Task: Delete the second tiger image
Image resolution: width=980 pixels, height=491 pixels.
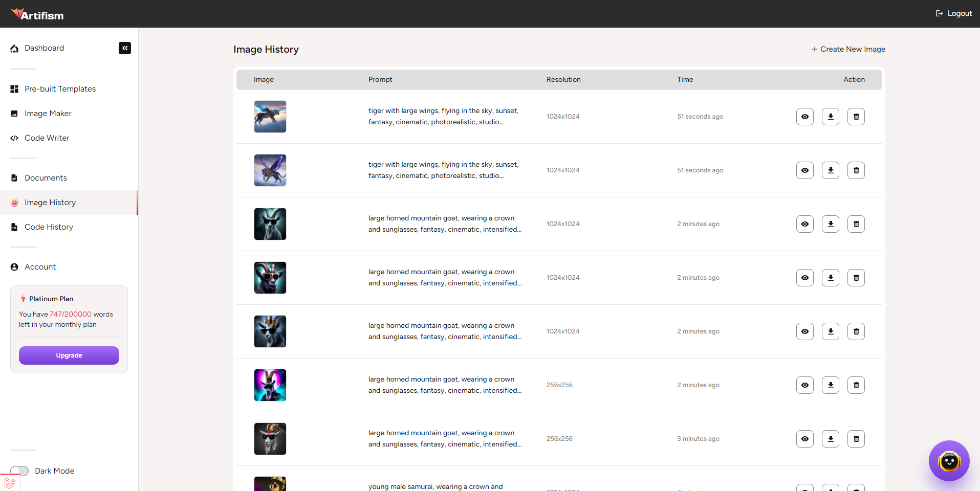Action: tap(856, 170)
